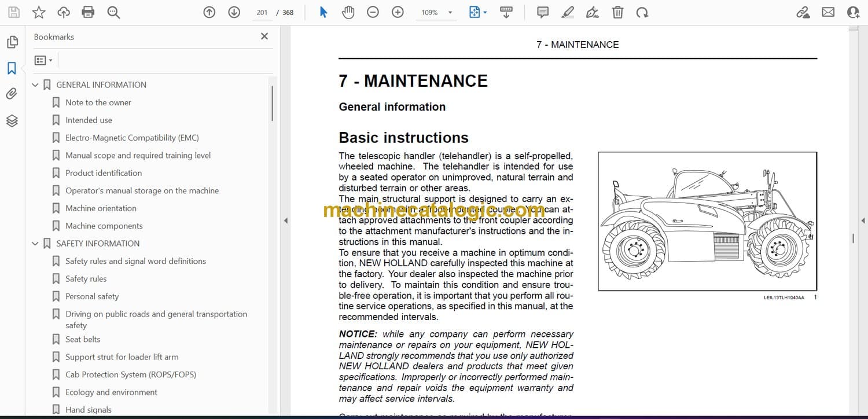Open the zoom level dropdown

[450, 12]
